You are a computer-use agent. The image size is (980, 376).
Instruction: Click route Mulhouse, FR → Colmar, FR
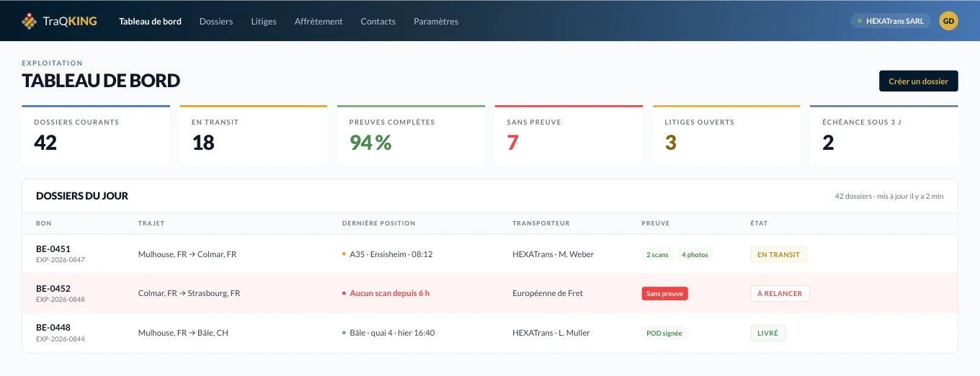coord(187,254)
